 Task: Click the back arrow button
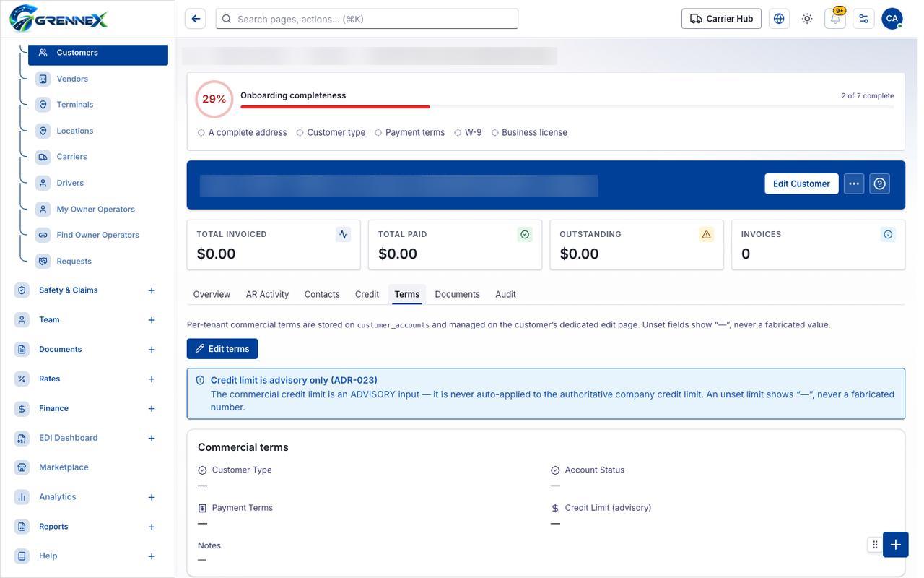[196, 19]
